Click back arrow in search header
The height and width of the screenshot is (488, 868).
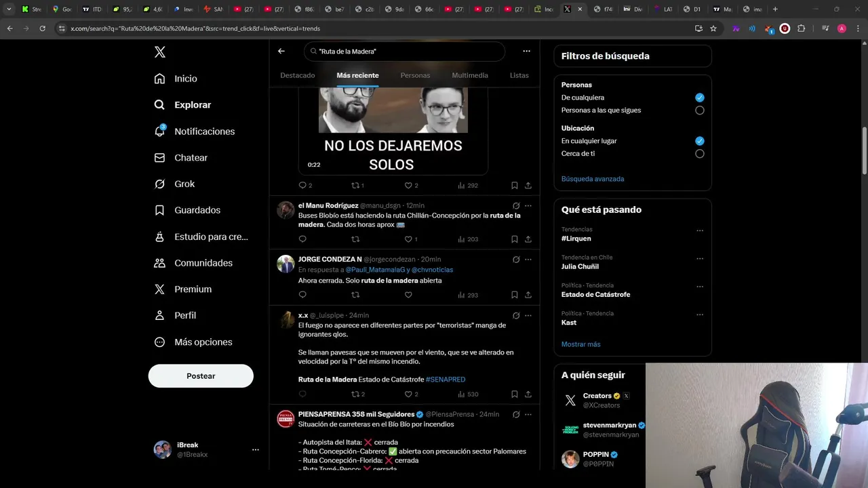[x=281, y=52]
